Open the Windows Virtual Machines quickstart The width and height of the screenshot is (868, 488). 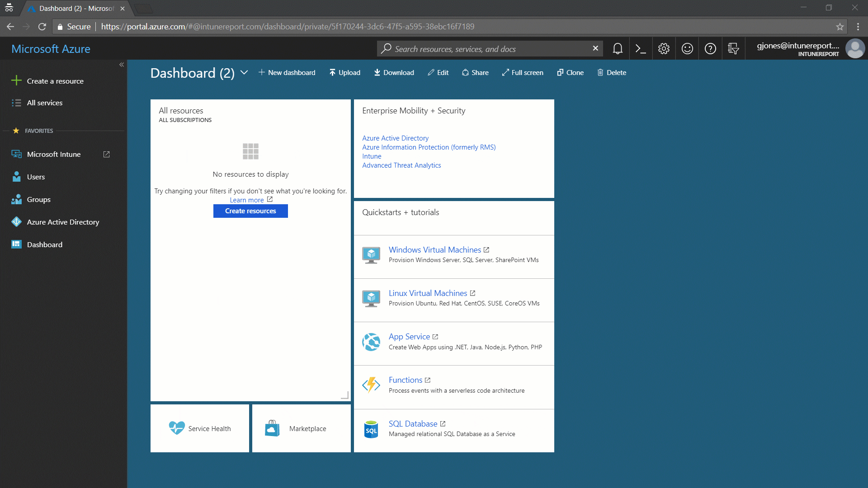(x=435, y=250)
